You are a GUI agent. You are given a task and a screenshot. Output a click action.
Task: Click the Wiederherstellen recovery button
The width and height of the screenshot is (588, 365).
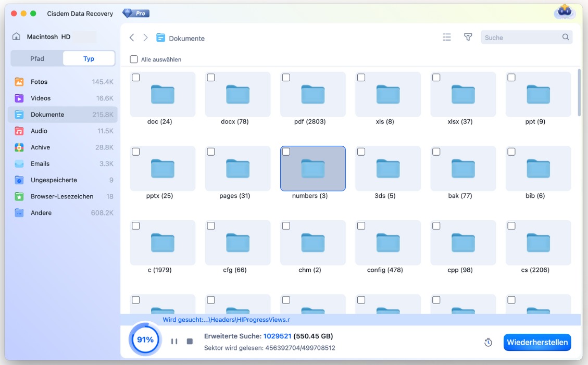pyautogui.click(x=537, y=342)
